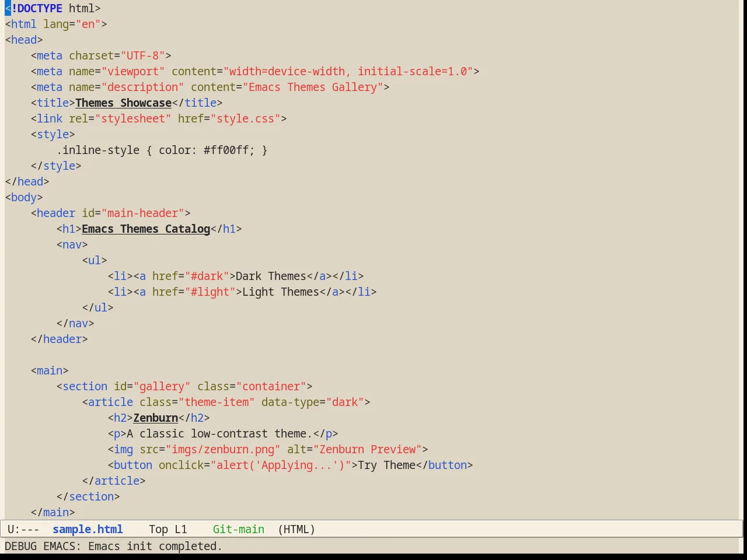Click the "Emacs Themes Gallery" content string
This screenshot has width=747, height=560.
coord(313,87)
